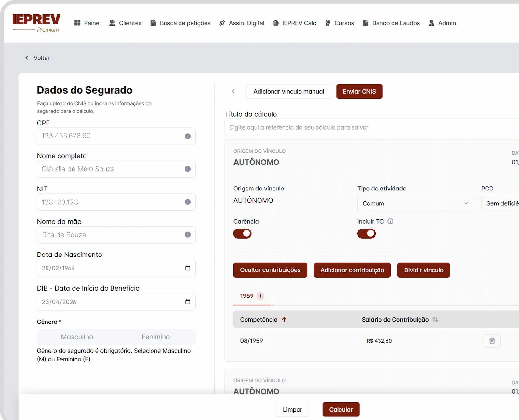
Task: Click Adicionar vínculo manual button
Action: click(289, 91)
